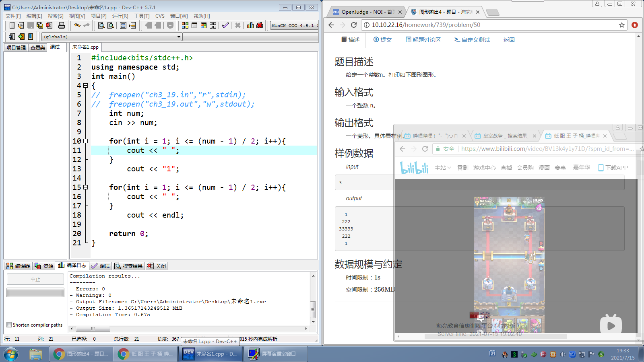Screen dimensions: 644x362
Task: Click the Compile and Run icon
Action: coord(204,25)
